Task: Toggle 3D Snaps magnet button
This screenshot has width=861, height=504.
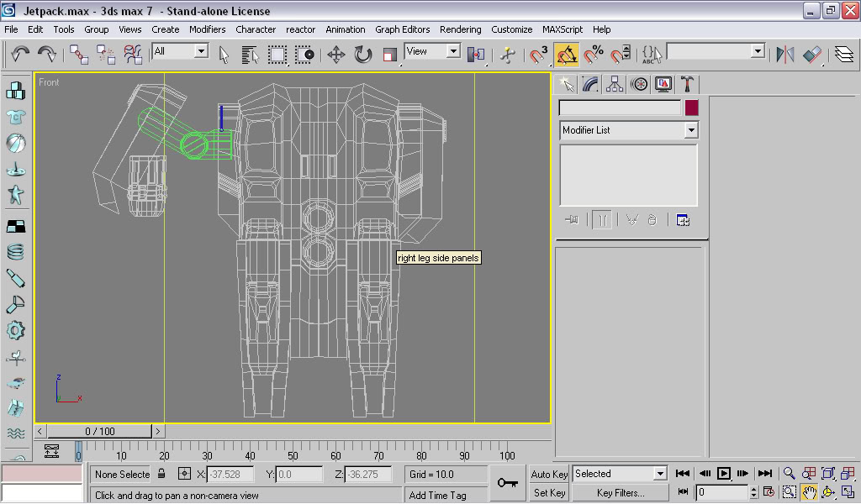Action: coord(539,55)
